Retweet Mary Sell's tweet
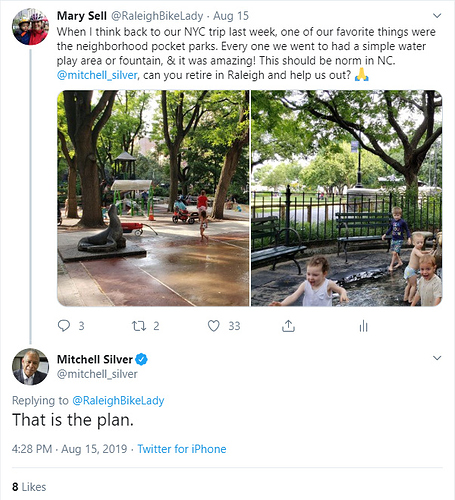 (139, 326)
